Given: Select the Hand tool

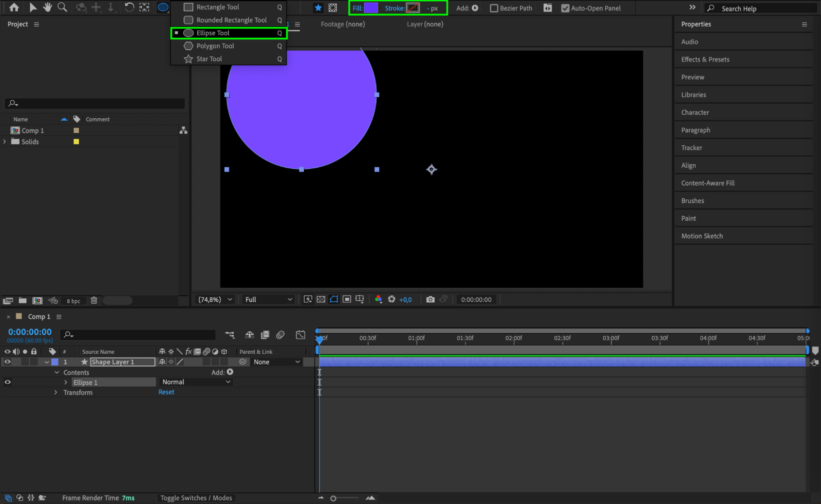Looking at the screenshot, I should click(47, 7).
